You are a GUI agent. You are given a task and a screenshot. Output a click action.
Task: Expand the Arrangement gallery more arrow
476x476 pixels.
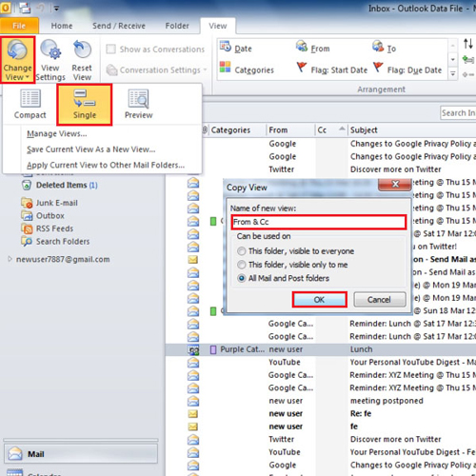453,74
